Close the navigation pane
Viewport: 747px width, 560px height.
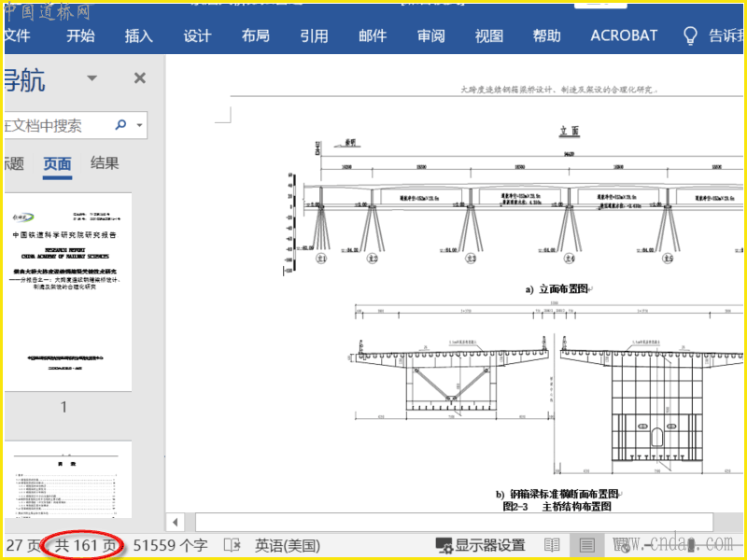[139, 78]
